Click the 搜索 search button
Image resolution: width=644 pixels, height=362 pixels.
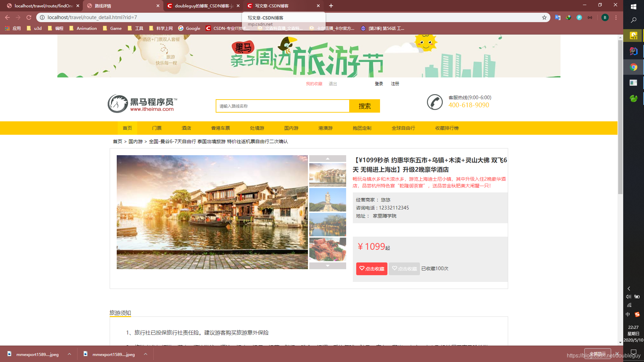pyautogui.click(x=365, y=106)
